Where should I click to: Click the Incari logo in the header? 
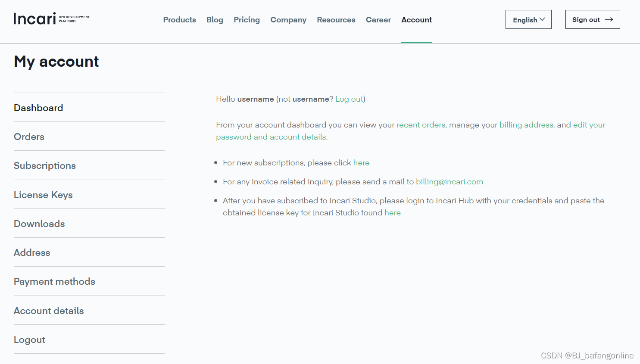(51, 19)
